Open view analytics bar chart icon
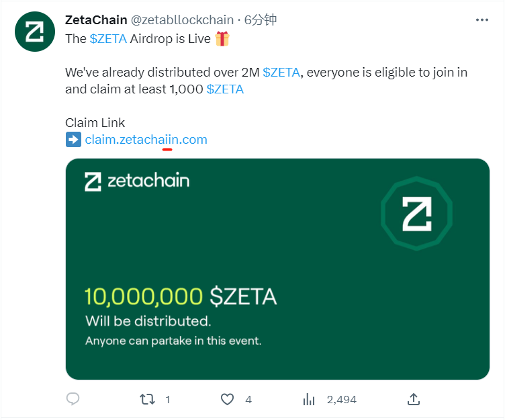The height and width of the screenshot is (420, 505). (x=309, y=399)
